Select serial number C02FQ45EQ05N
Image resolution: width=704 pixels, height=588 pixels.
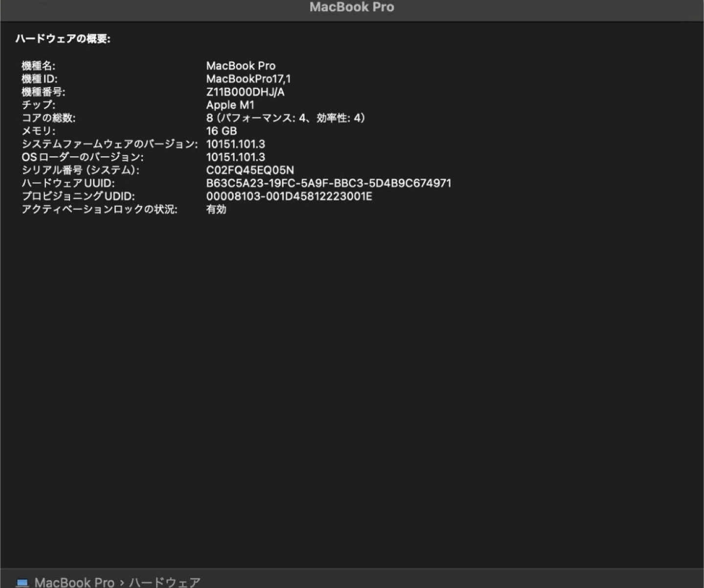(x=250, y=170)
